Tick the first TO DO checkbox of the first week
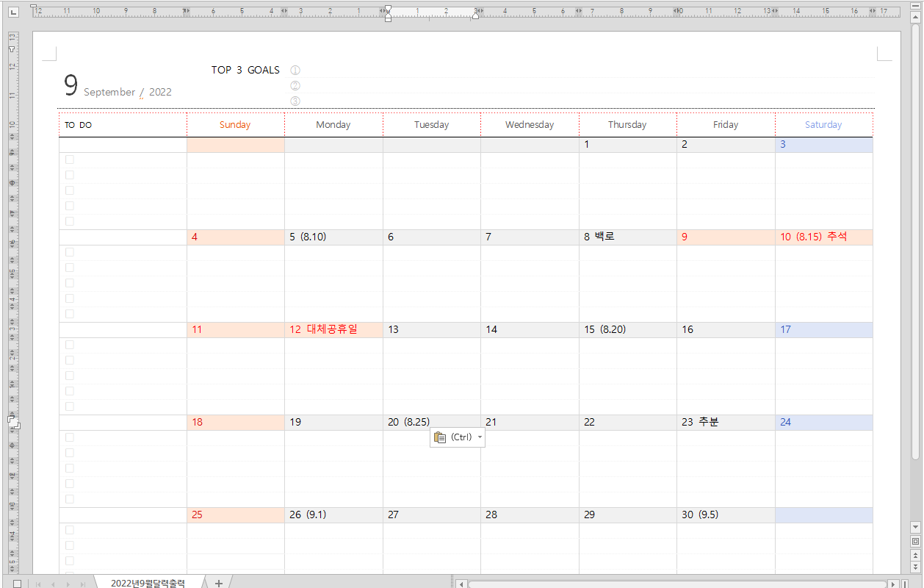The width and height of the screenshot is (924, 588). [x=70, y=159]
